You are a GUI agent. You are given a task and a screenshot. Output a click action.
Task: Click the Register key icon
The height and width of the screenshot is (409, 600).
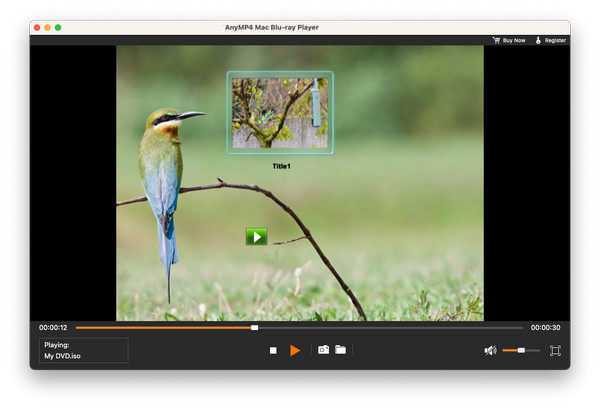(537, 40)
